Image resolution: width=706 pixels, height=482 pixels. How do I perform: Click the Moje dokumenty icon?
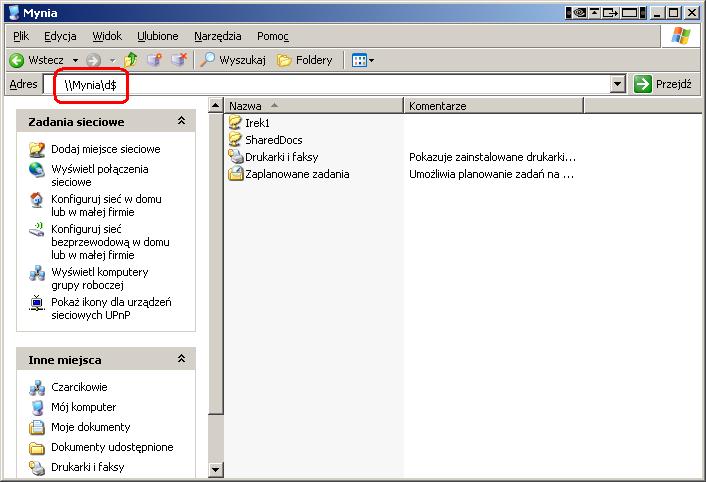pos(37,427)
